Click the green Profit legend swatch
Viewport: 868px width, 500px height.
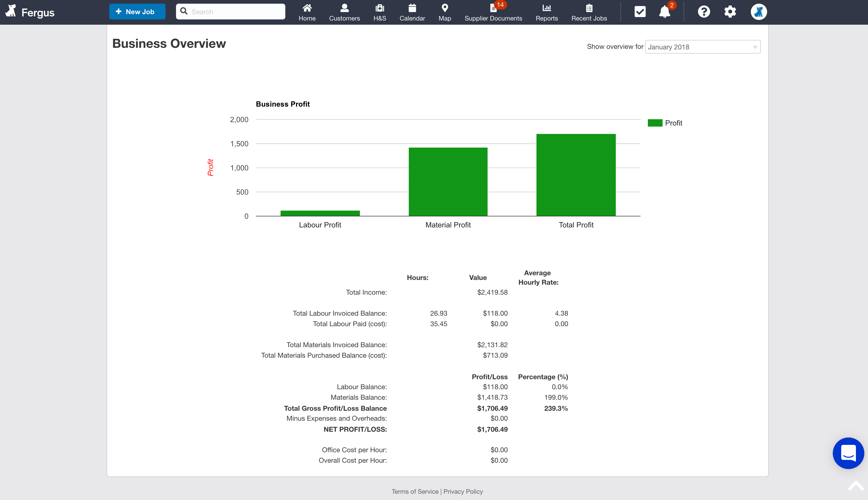tap(655, 123)
